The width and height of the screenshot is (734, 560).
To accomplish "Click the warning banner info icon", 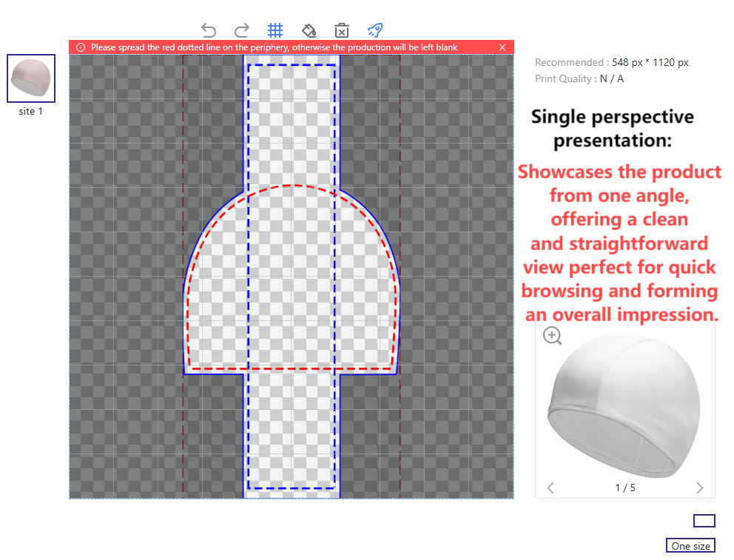I will click(x=81, y=47).
